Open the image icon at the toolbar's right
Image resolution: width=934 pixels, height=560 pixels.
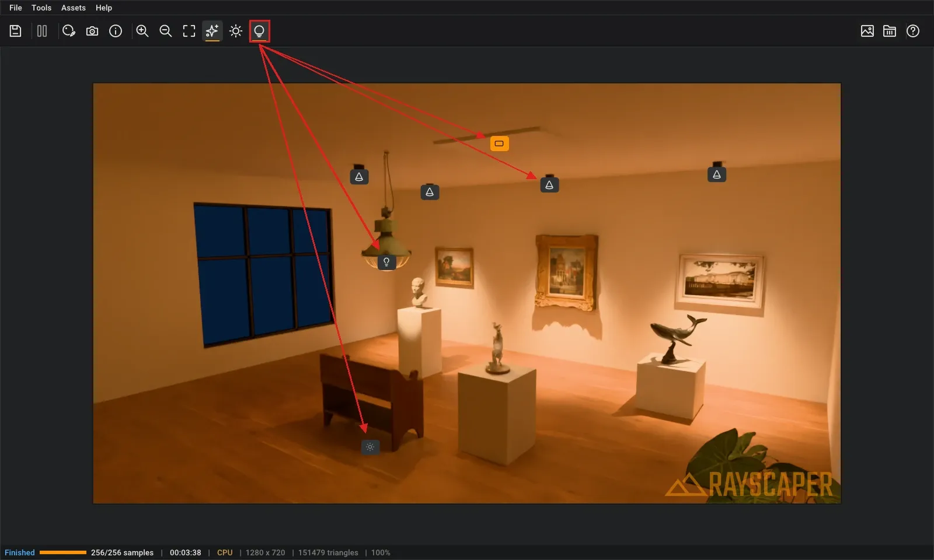coord(867,31)
